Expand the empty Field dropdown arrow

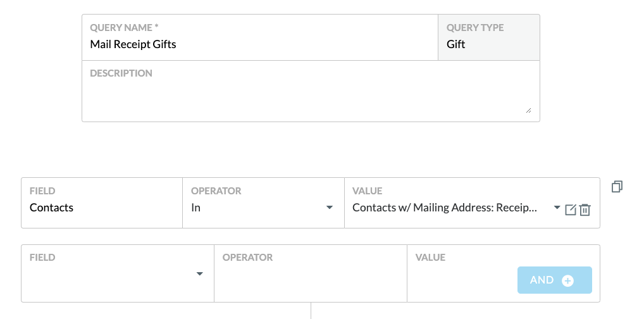pyautogui.click(x=200, y=274)
